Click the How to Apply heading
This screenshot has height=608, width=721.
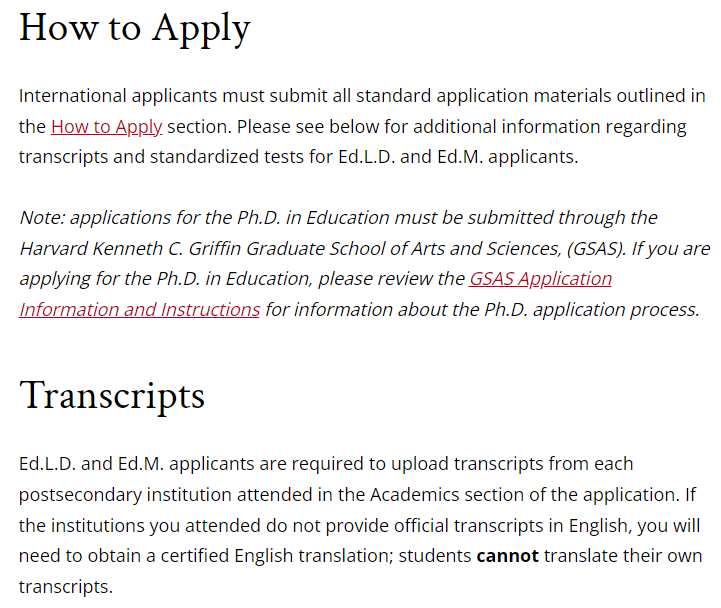coord(135,29)
